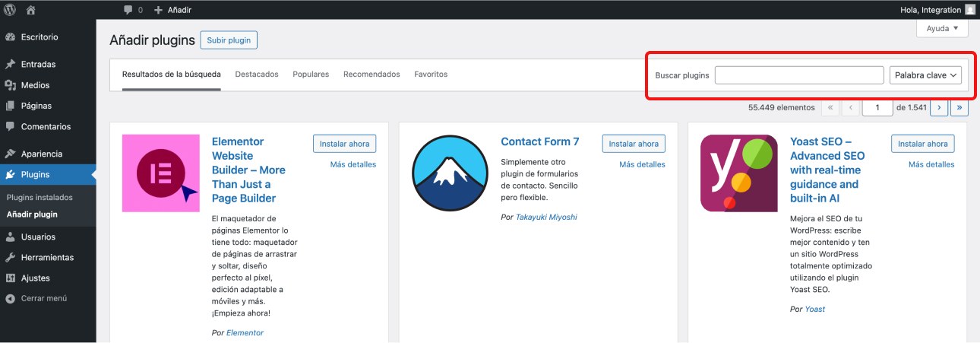
Task: Expand the Ayuda help dropdown
Action: [943, 28]
